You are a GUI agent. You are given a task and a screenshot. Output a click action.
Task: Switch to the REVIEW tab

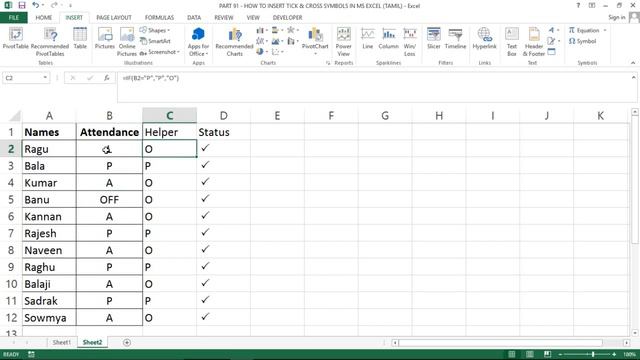pyautogui.click(x=224, y=18)
